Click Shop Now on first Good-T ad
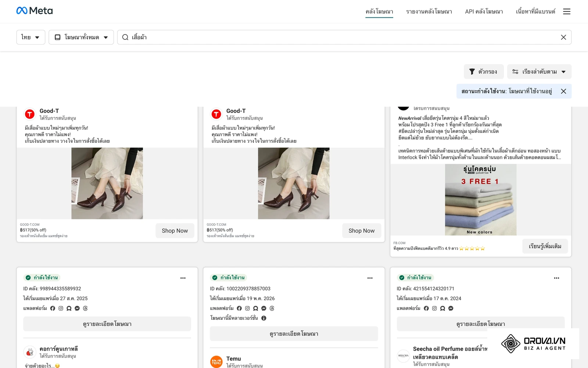The height and width of the screenshot is (368, 588). 175,231
